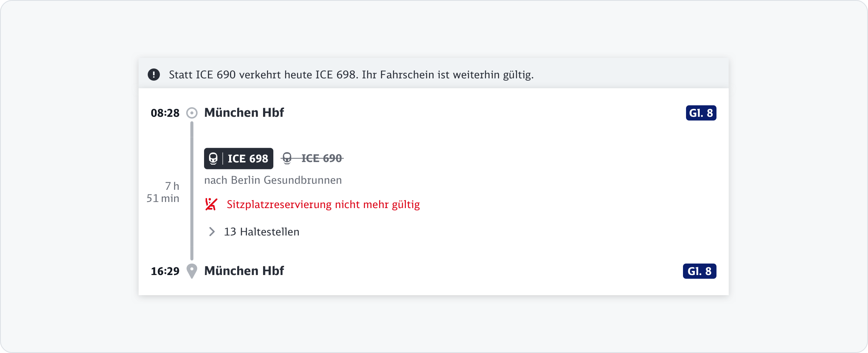Click the exclamation alert icon in the banner
This screenshot has width=868, height=353.
154,75
